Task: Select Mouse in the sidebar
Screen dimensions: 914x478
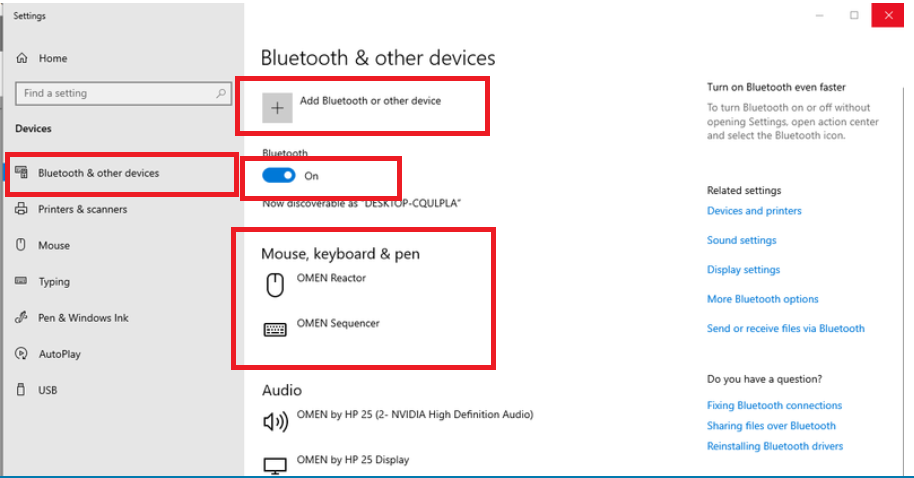Action: (x=54, y=246)
